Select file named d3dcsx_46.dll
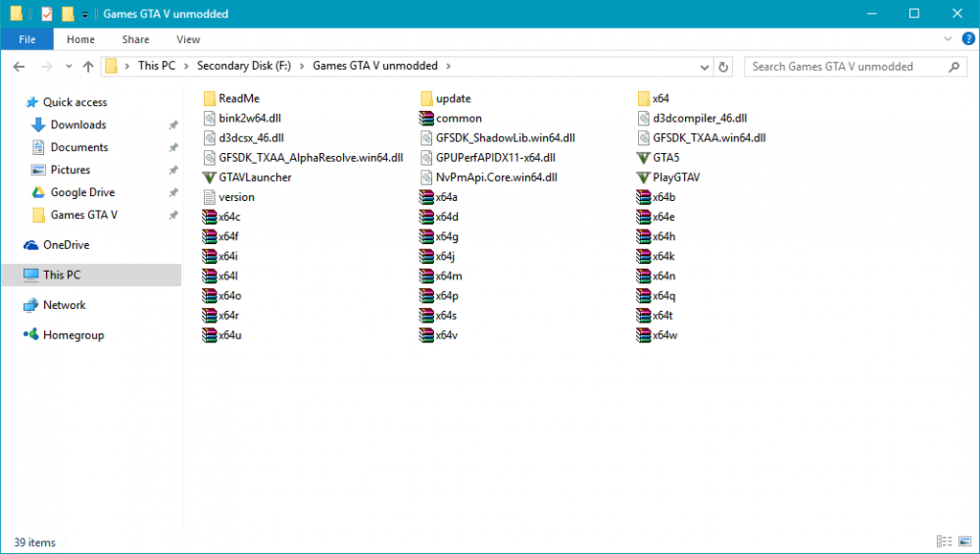Image resolution: width=980 pixels, height=554 pixels. pyautogui.click(x=251, y=138)
